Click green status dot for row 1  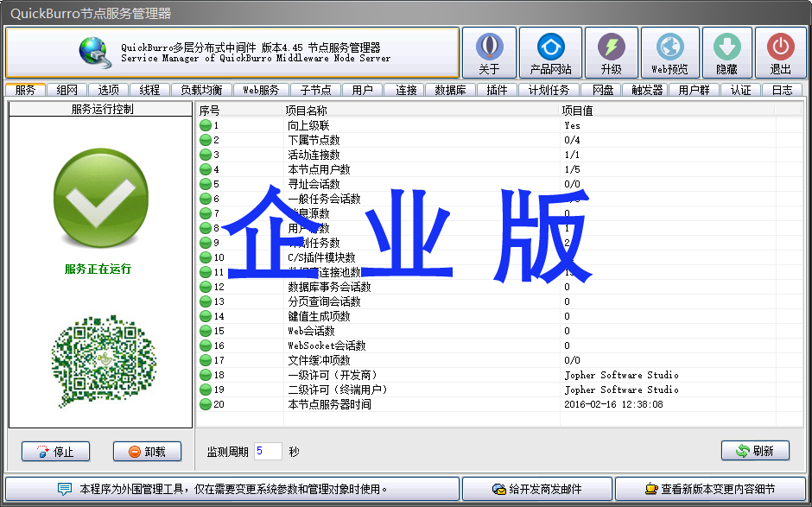click(206, 125)
